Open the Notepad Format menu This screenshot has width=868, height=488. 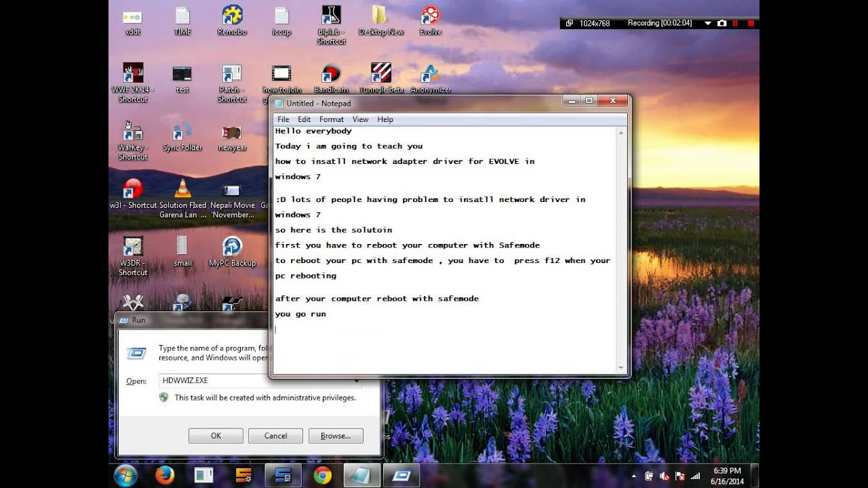332,119
